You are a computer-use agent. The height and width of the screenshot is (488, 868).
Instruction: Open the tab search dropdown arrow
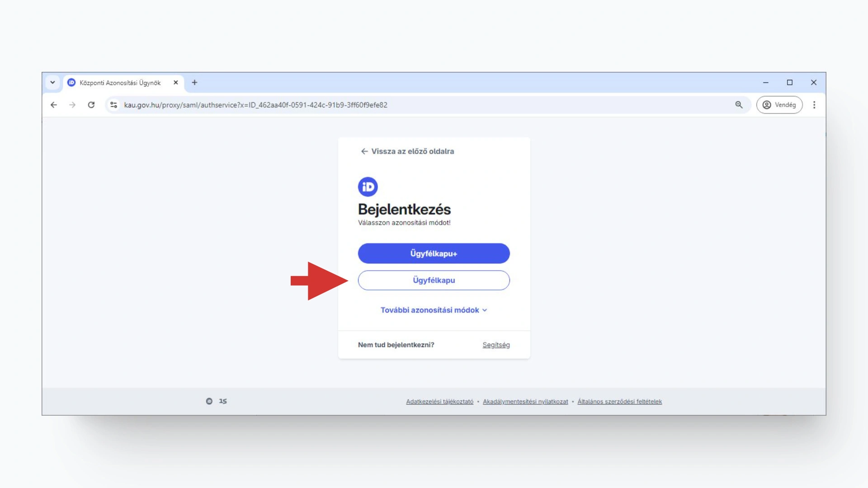(x=52, y=83)
